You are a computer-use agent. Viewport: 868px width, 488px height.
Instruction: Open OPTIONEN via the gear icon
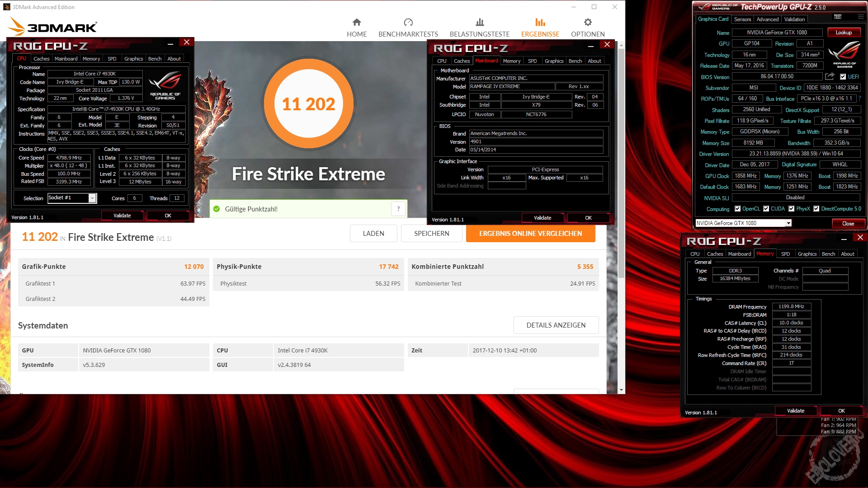588,22
